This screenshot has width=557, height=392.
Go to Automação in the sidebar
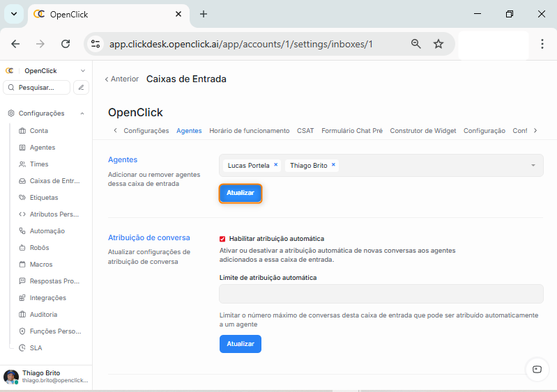[47, 231]
